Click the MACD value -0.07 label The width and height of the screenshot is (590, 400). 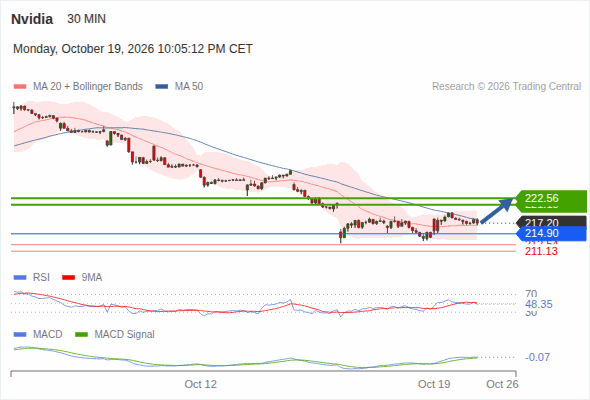[537, 357]
